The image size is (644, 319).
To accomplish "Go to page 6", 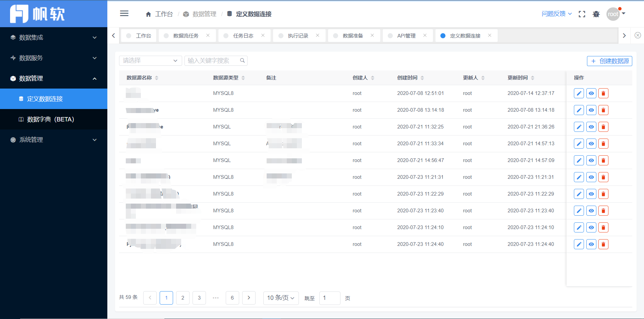I will click(232, 298).
